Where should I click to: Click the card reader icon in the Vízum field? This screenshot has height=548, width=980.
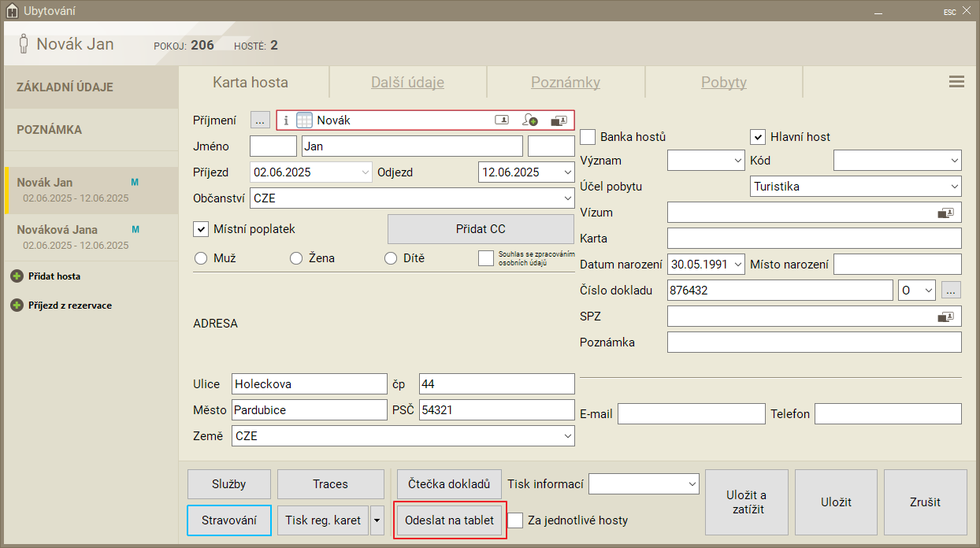945,213
